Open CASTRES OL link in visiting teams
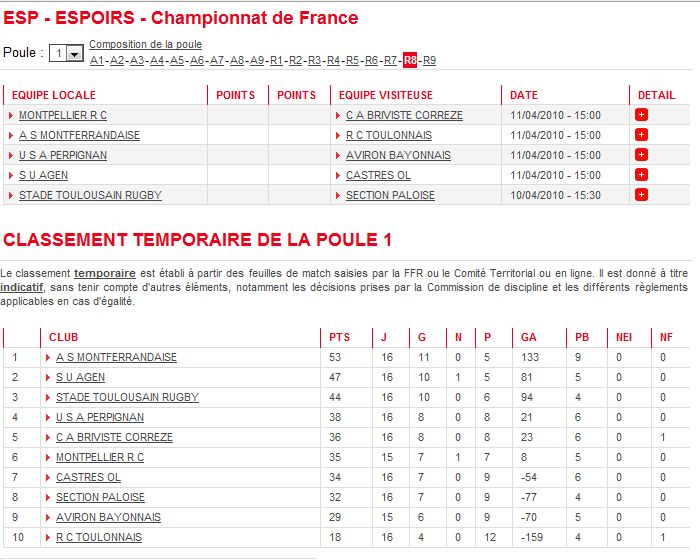The height and width of the screenshot is (560, 700). 378,175
